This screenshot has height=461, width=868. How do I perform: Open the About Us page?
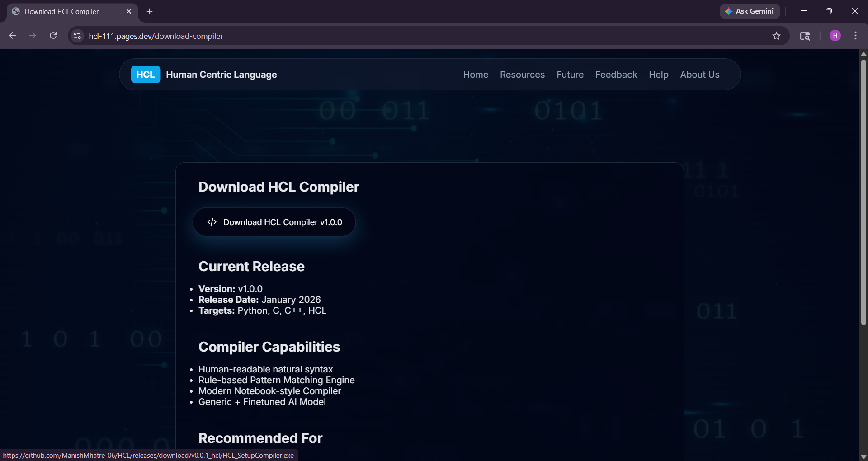699,75
